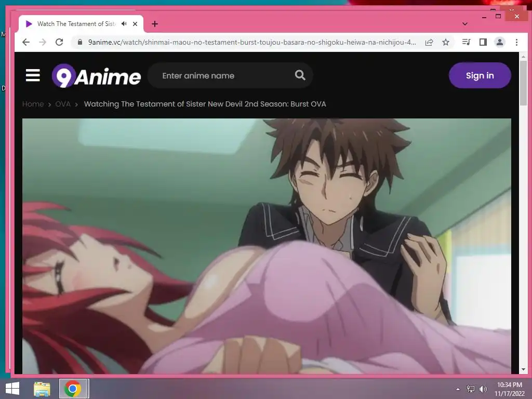This screenshot has height=399, width=532.
Task: Open the taskbar volume icon
Action: pyautogui.click(x=483, y=389)
